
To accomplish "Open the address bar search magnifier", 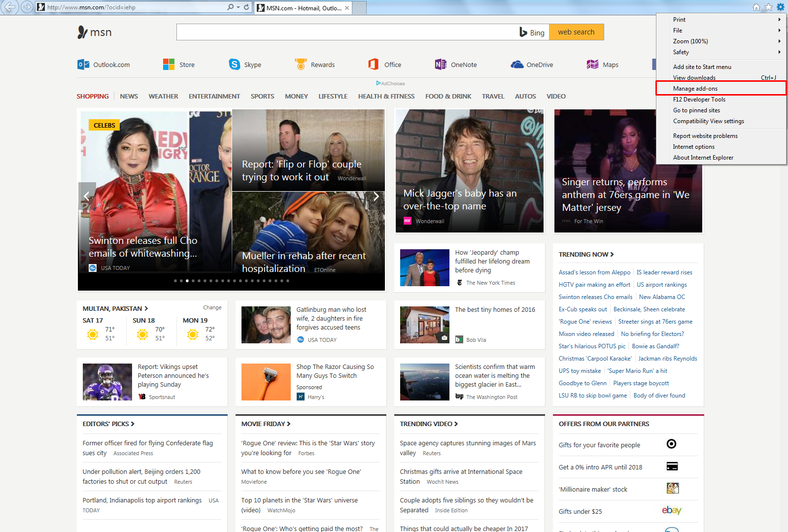I will pos(230,7).
